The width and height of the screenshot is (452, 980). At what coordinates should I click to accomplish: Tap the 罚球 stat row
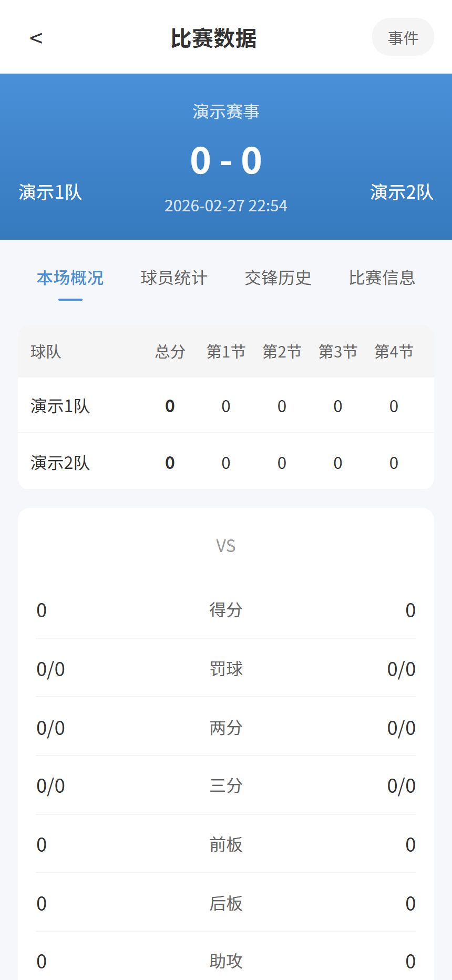coord(225,669)
